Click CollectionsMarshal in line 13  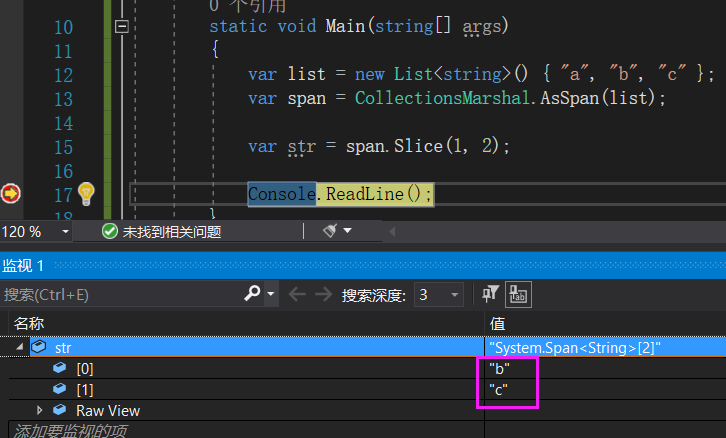442,98
